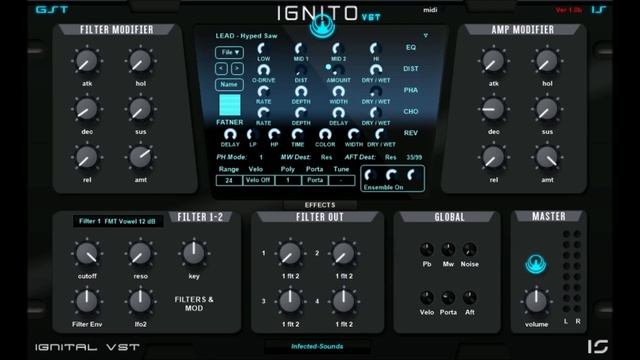Viewport: 640px width, 360px height.
Task: Click the master volume knob
Action: tap(536, 302)
